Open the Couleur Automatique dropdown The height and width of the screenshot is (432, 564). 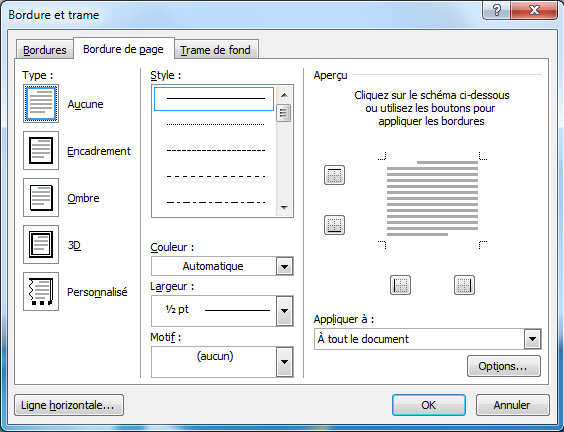point(222,266)
